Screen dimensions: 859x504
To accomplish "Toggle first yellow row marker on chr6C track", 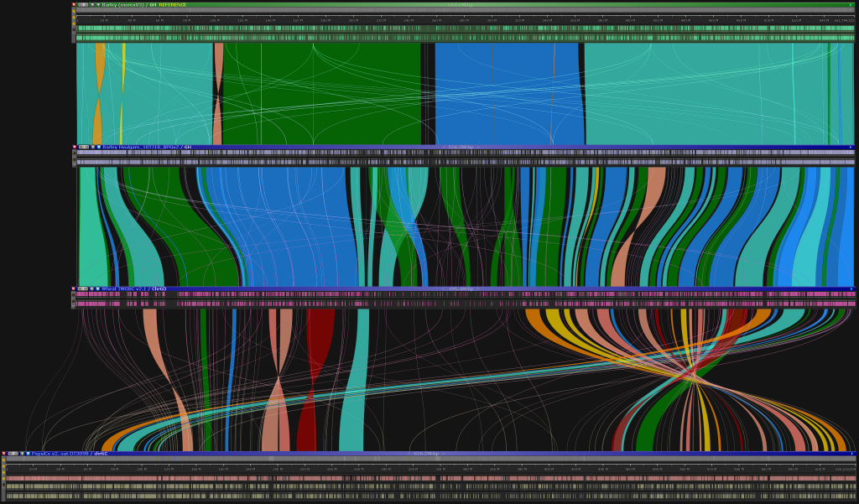I will pyautogui.click(x=3, y=460).
